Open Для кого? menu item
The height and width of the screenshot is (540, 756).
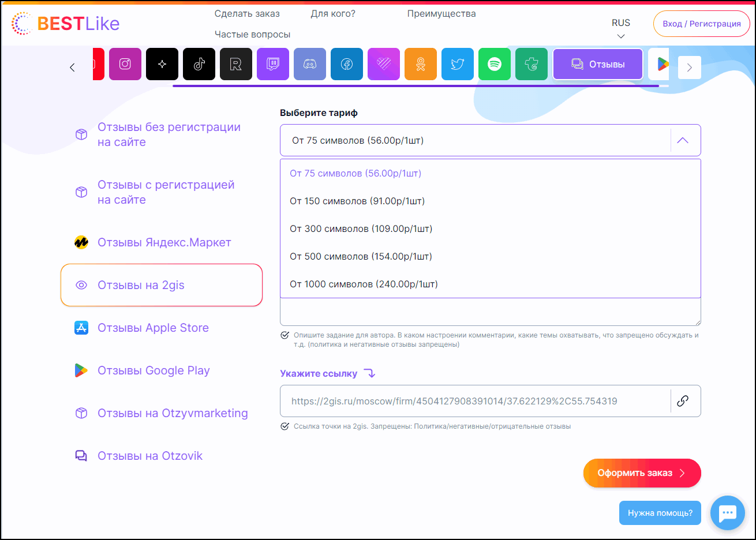[x=333, y=13]
